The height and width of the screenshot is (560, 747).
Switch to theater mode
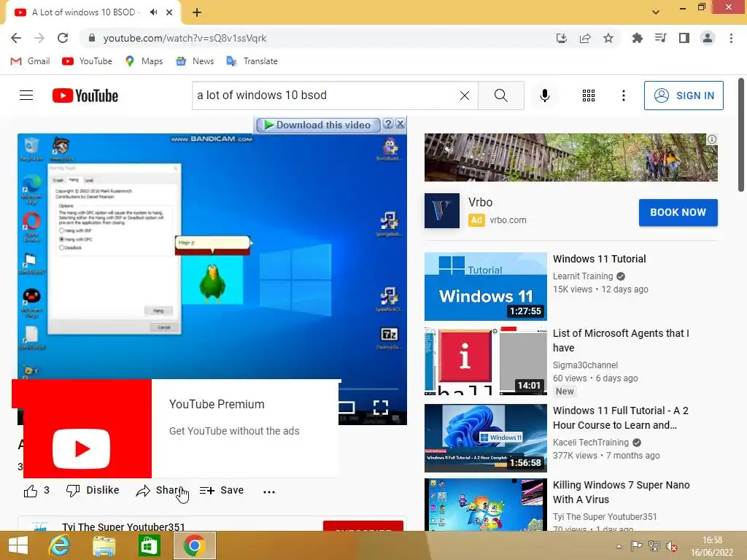tap(347, 408)
